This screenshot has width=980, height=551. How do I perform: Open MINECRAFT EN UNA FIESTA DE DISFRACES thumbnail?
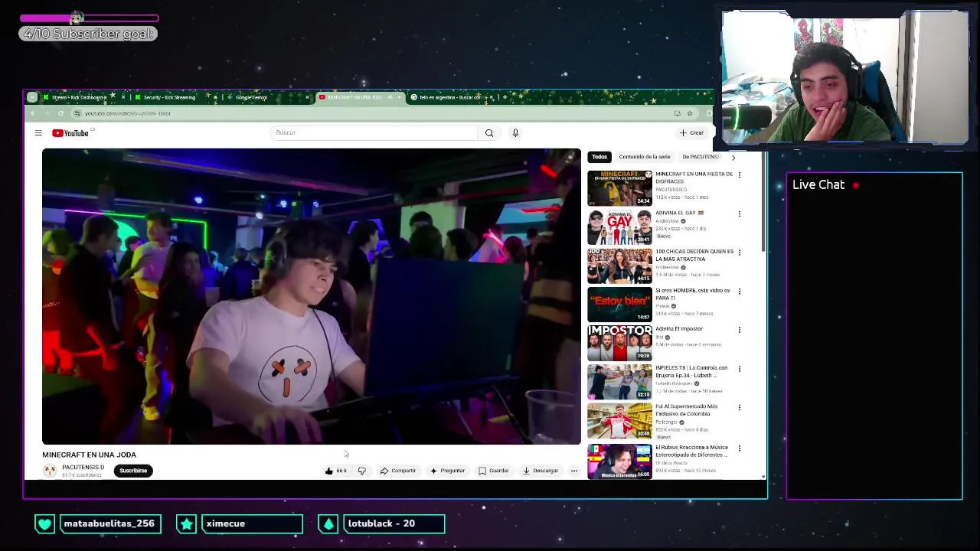coord(619,188)
